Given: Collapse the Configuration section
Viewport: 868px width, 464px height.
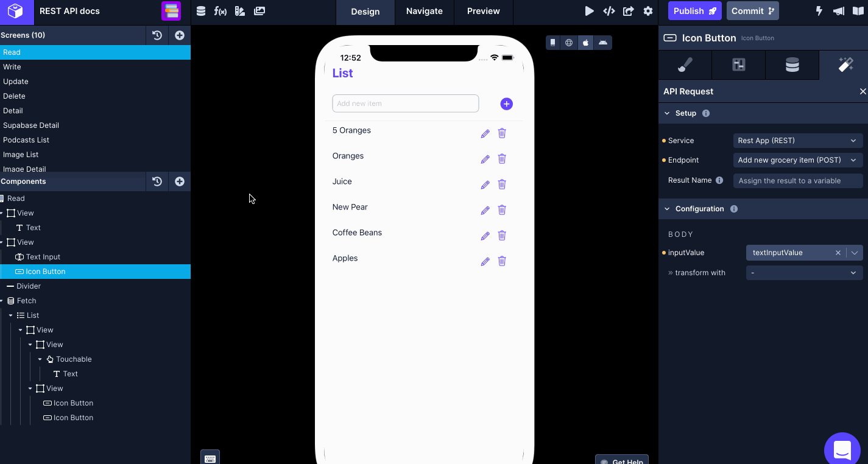Looking at the screenshot, I should [x=667, y=209].
